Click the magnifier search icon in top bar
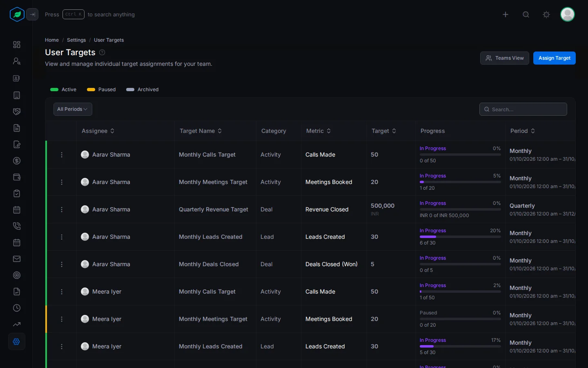 (526, 15)
